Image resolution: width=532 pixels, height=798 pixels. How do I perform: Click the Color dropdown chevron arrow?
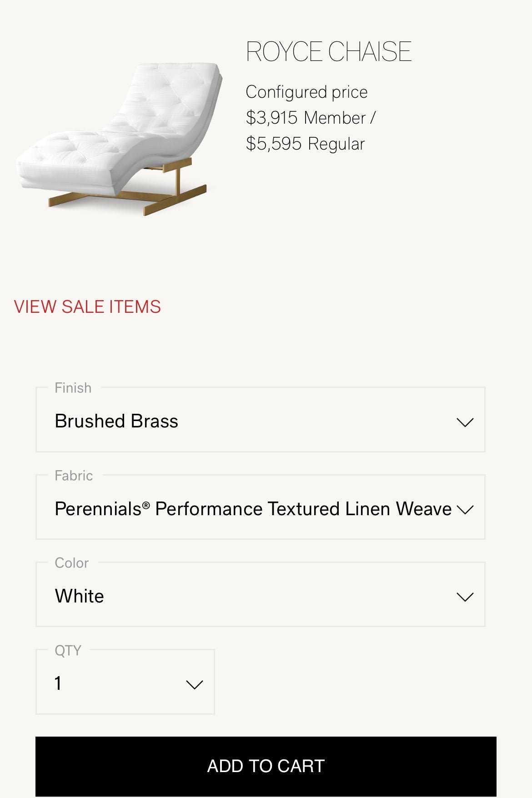coord(465,597)
